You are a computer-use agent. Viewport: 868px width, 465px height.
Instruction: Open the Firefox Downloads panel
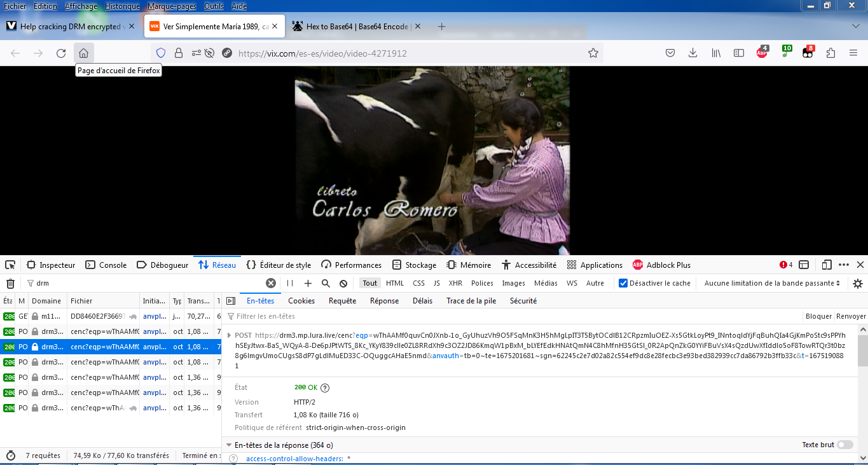point(693,53)
